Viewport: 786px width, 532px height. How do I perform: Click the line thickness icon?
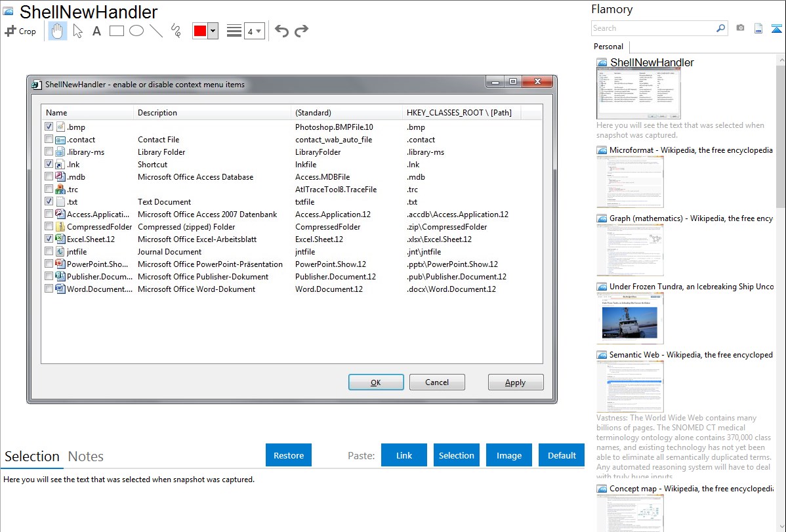pyautogui.click(x=234, y=31)
